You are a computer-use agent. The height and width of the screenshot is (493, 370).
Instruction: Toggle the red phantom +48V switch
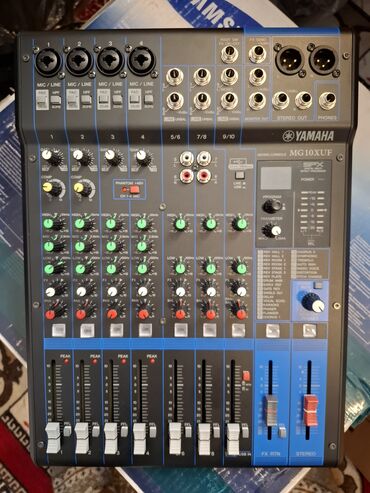point(134,190)
